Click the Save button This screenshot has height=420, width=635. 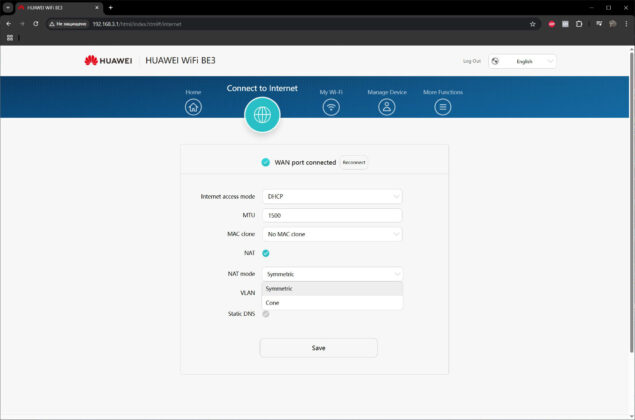318,348
